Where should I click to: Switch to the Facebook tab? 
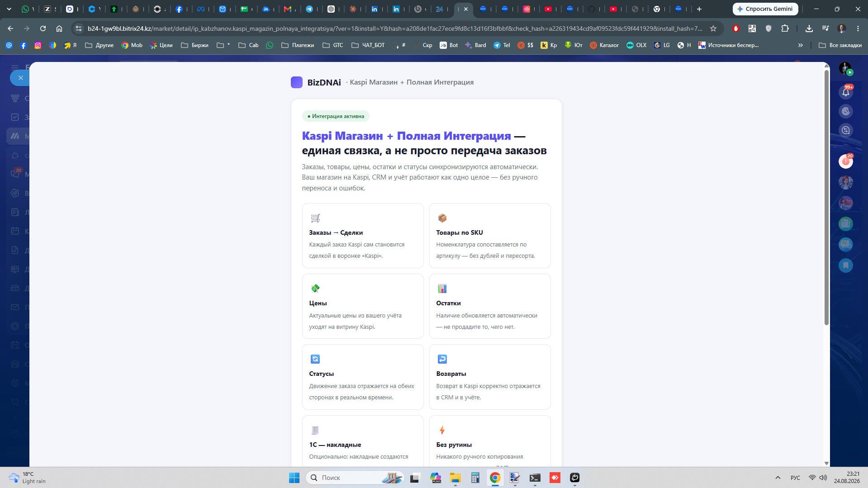pyautogui.click(x=179, y=9)
